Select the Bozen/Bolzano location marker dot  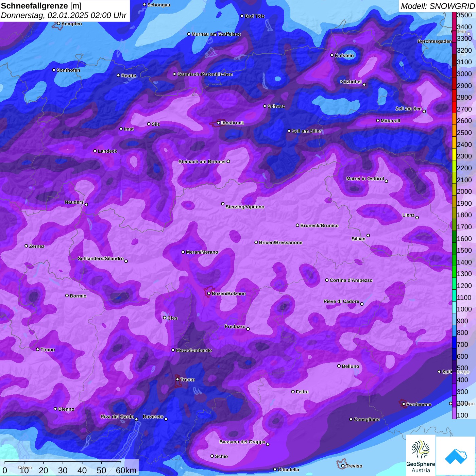coord(209,293)
